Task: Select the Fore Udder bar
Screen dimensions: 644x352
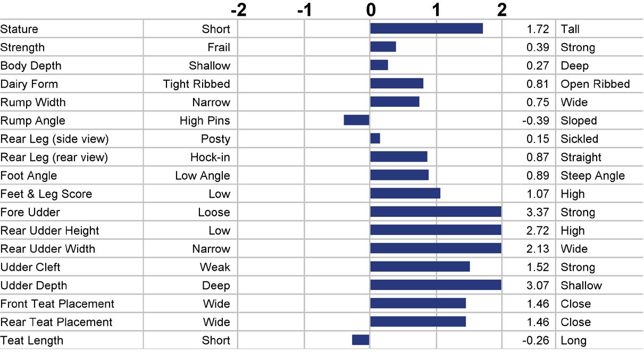Action: (x=436, y=212)
